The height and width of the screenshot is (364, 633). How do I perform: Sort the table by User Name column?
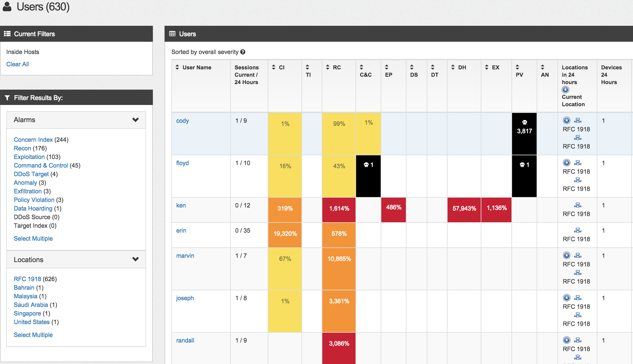click(x=177, y=67)
